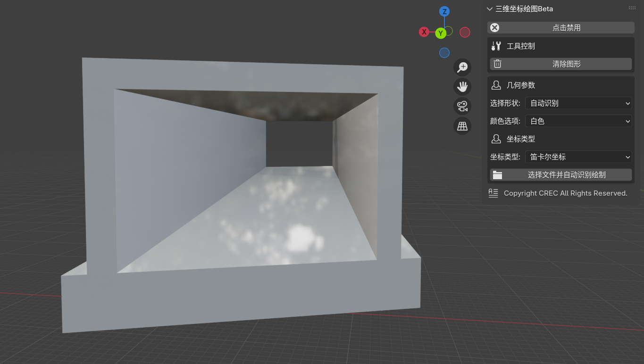Click the wrench icon beside 工具控制
The image size is (644, 364).
pos(496,46)
